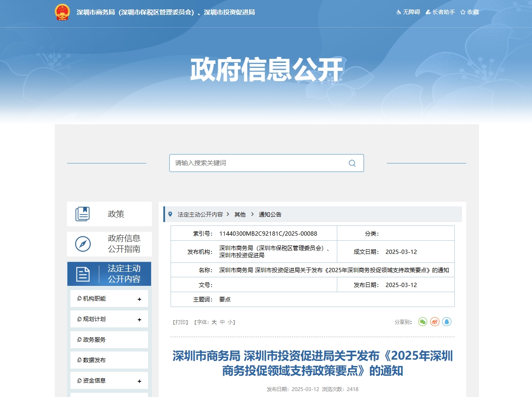Click 通知公告 breadcrumb link
The width and height of the screenshot is (532, 397).
[270, 214]
